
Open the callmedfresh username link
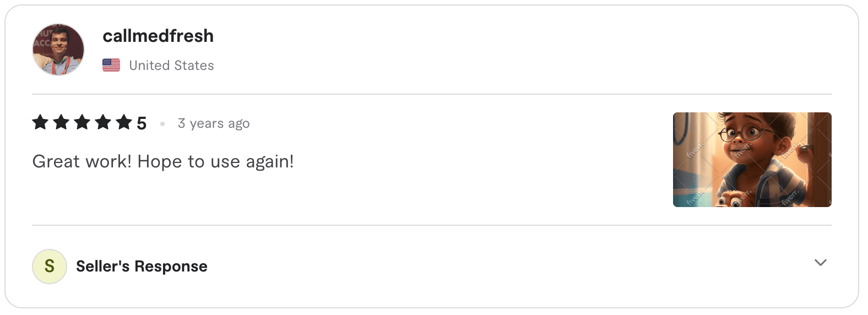tap(158, 36)
